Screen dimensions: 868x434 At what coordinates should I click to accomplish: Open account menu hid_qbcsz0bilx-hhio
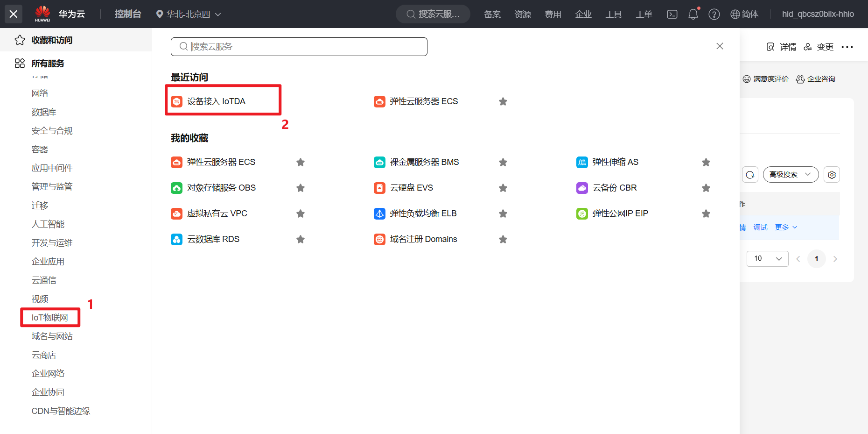[x=818, y=14]
